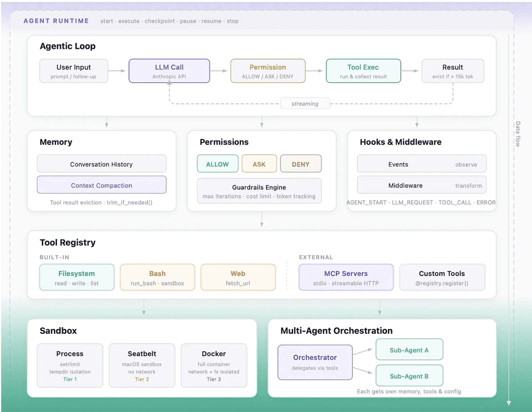
Task: Click the User Input box
Action: point(73,71)
